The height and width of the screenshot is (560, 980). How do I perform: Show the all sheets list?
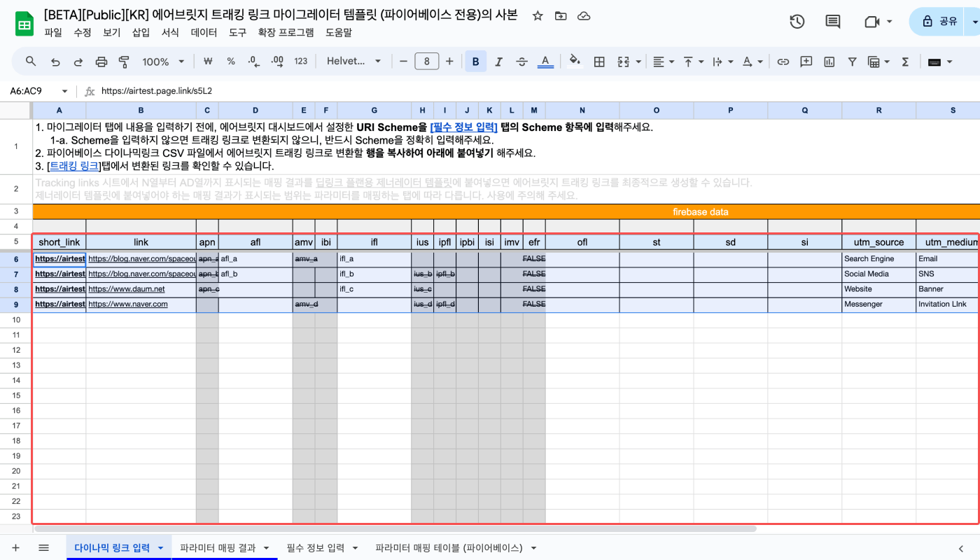coord(43,547)
